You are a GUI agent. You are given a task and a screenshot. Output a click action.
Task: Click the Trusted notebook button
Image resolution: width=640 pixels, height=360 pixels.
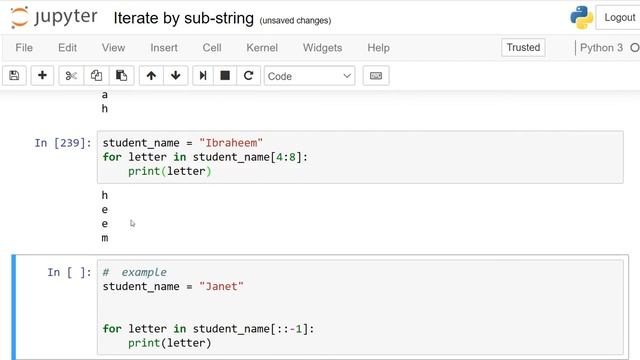523,47
